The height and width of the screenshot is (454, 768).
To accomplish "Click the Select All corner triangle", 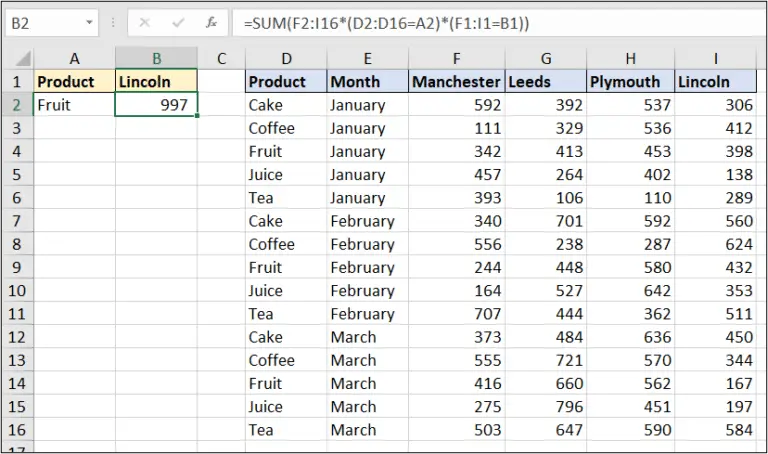I will pyautogui.click(x=18, y=59).
